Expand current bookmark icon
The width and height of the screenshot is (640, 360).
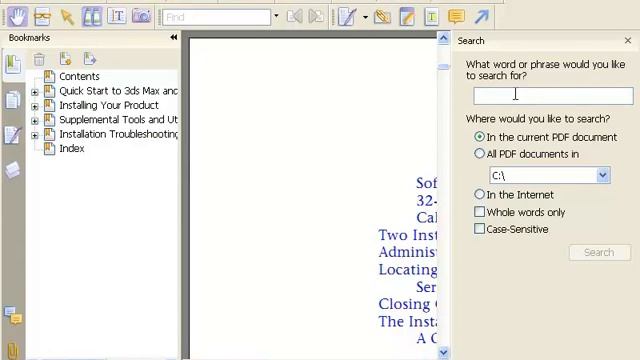(x=89, y=59)
